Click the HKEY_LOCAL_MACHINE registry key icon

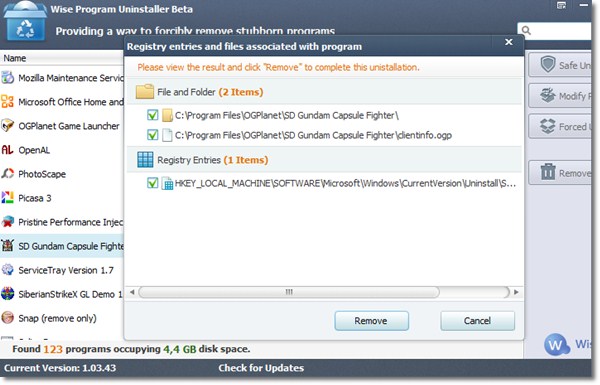point(167,183)
